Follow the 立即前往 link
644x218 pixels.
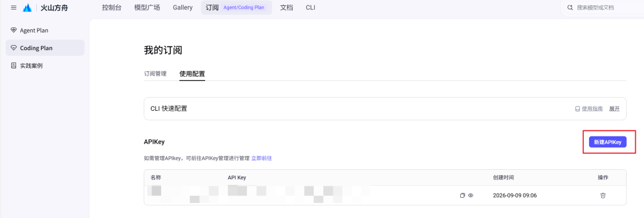262,158
